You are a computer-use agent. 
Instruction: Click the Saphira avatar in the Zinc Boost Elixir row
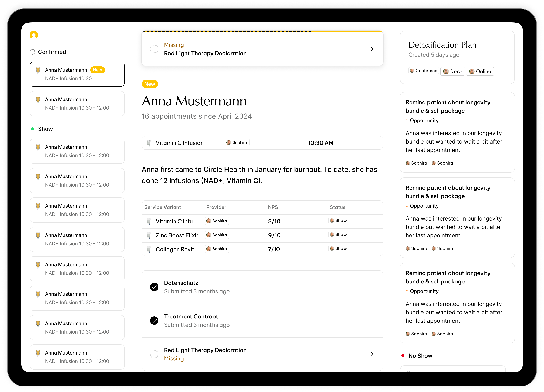(209, 235)
